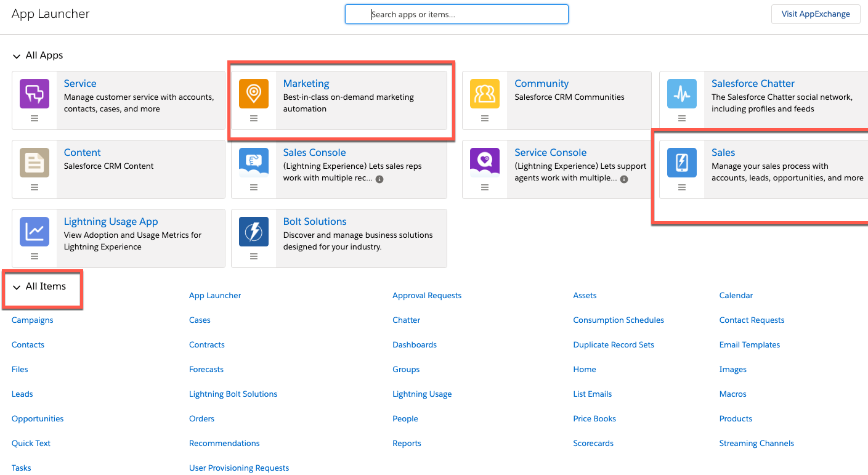The width and height of the screenshot is (868, 475).
Task: Open the Lightning Usage App icon
Action: [x=34, y=232]
